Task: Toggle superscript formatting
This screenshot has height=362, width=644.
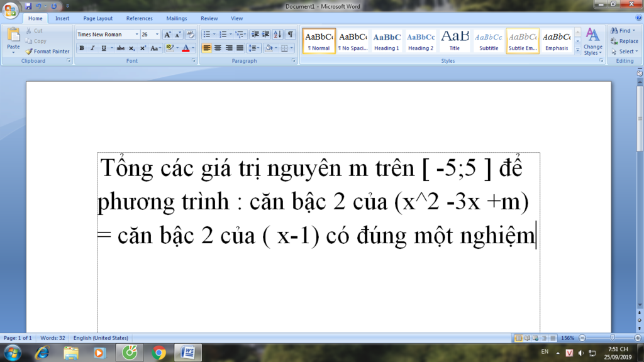Action: pos(143,48)
